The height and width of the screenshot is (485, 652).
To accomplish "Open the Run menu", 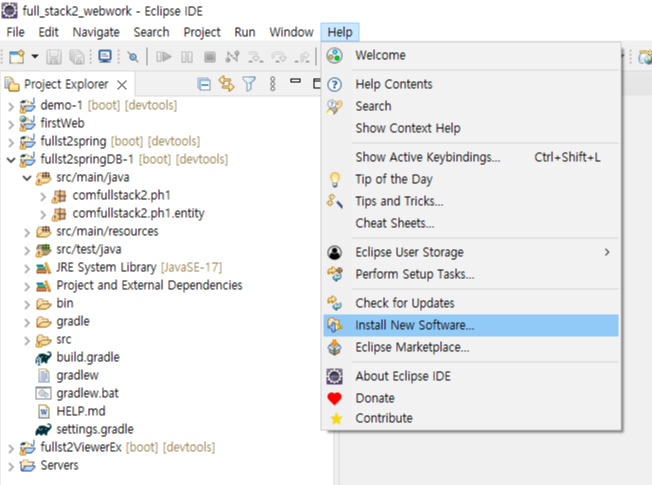I will pos(245,32).
